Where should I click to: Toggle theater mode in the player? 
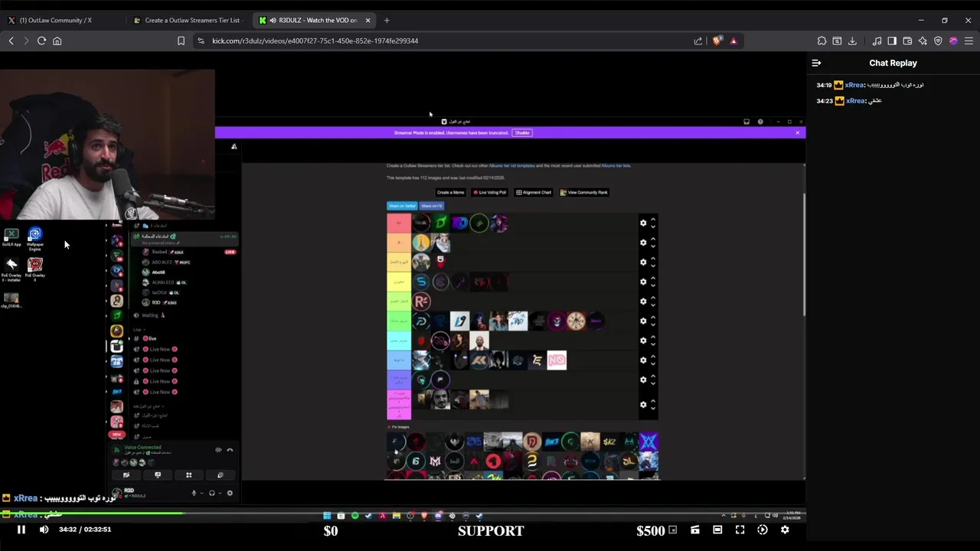point(717,530)
